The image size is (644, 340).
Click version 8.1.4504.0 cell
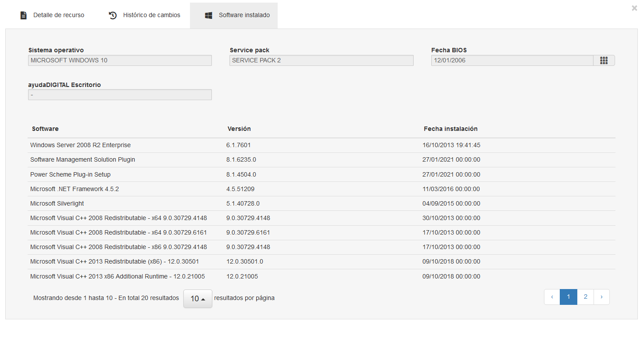241,174
